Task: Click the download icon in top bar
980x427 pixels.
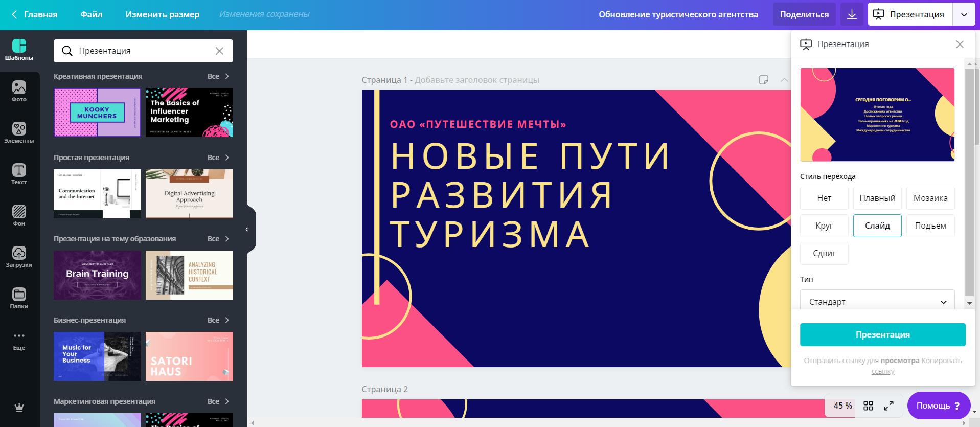Action: (852, 14)
